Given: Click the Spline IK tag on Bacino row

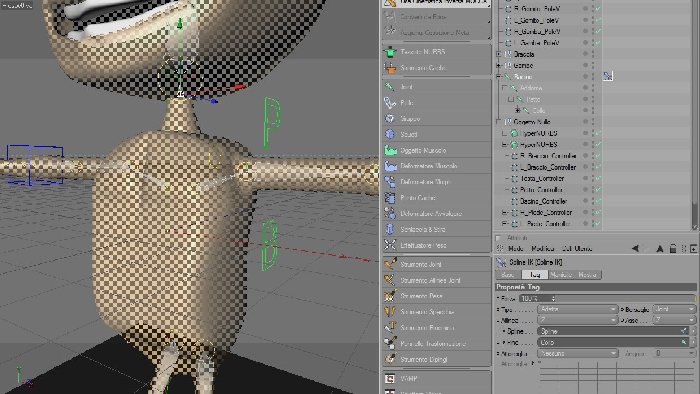Looking at the screenshot, I should coord(608,76).
